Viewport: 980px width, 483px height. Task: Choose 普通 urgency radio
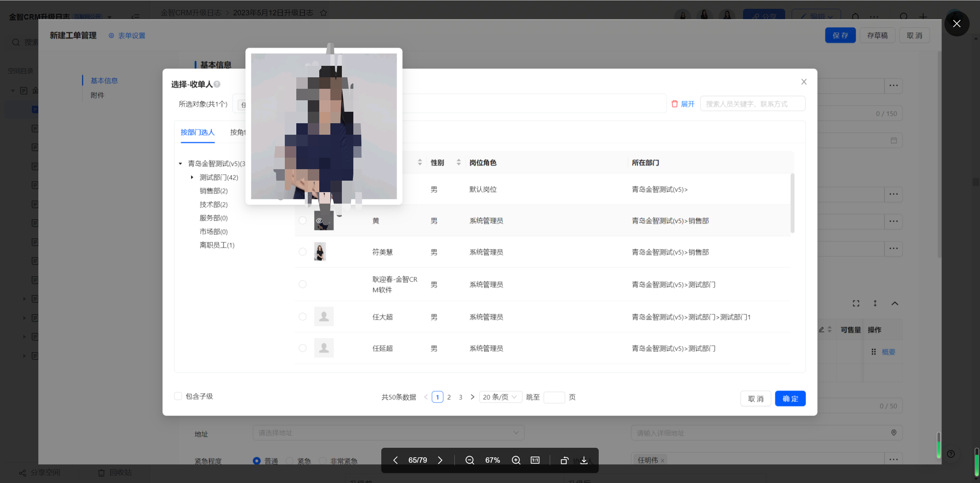click(x=257, y=461)
